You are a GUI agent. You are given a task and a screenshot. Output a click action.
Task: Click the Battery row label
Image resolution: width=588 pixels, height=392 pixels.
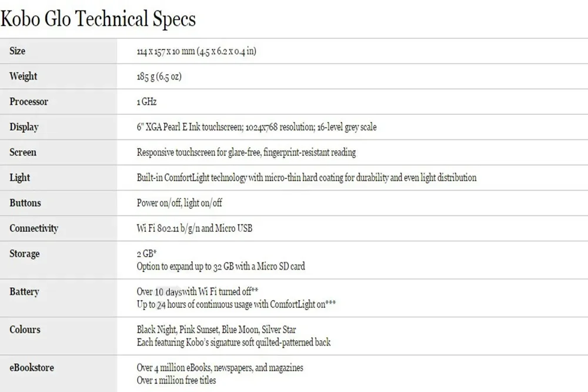coord(24,292)
